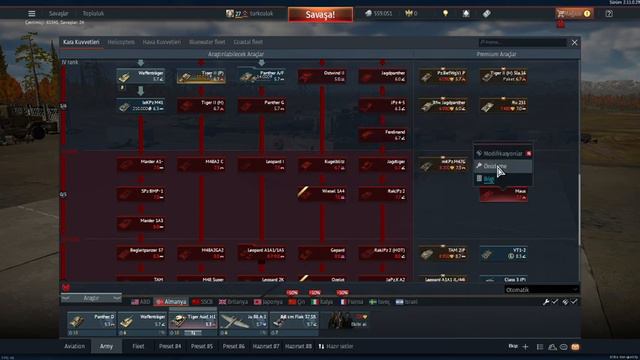Click the golden eagles balance

point(411,13)
